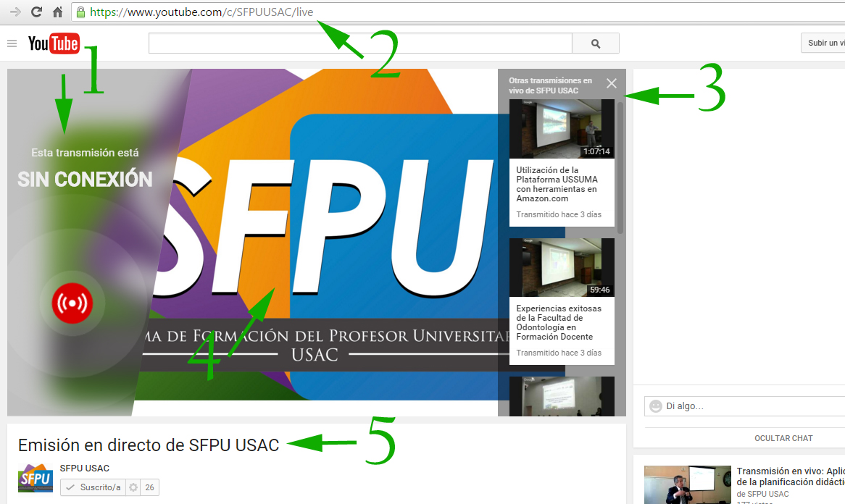845x504 pixels.
Task: Open the YouTube hamburger guide menu
Action: click(x=12, y=43)
